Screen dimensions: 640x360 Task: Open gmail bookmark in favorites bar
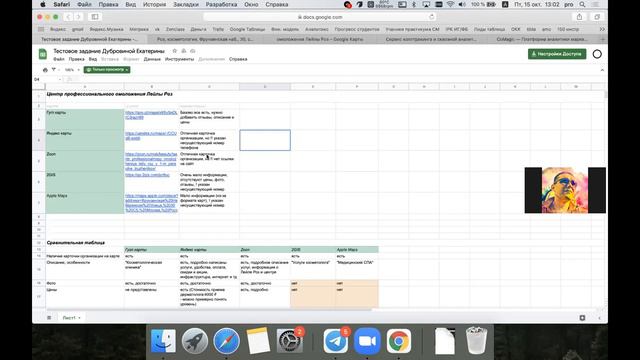pos(78,29)
